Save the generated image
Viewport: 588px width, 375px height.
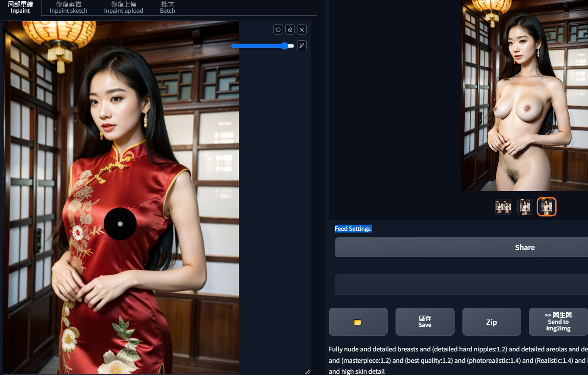(x=425, y=322)
